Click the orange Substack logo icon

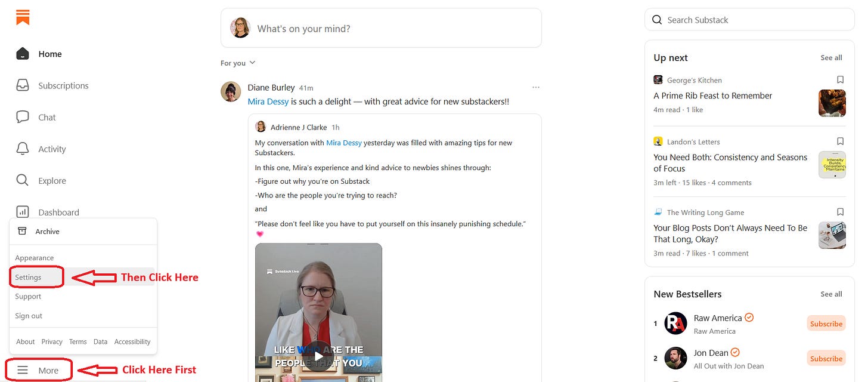point(23,17)
